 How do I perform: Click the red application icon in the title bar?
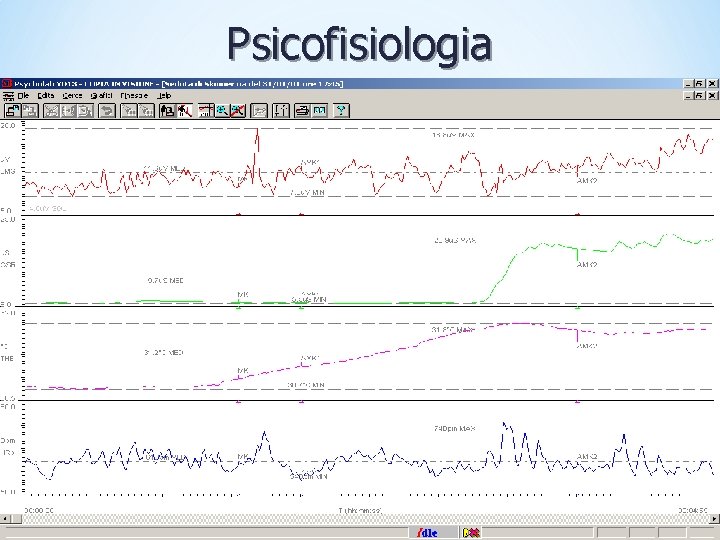point(6,84)
